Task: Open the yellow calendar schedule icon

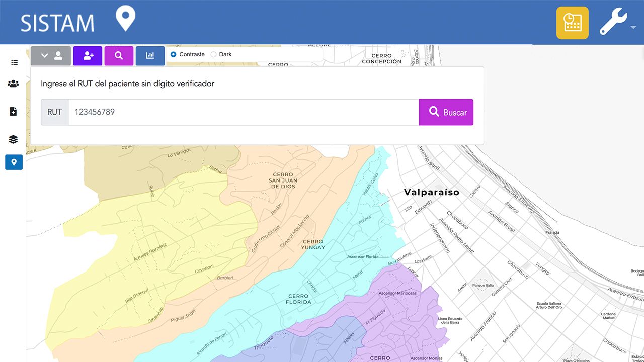Action: coord(572,23)
